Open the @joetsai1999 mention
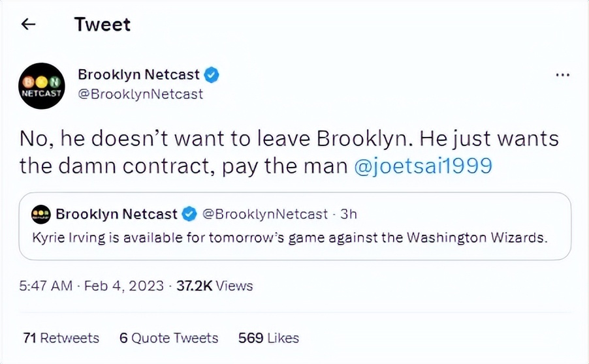This screenshot has width=589, height=364. click(422, 166)
